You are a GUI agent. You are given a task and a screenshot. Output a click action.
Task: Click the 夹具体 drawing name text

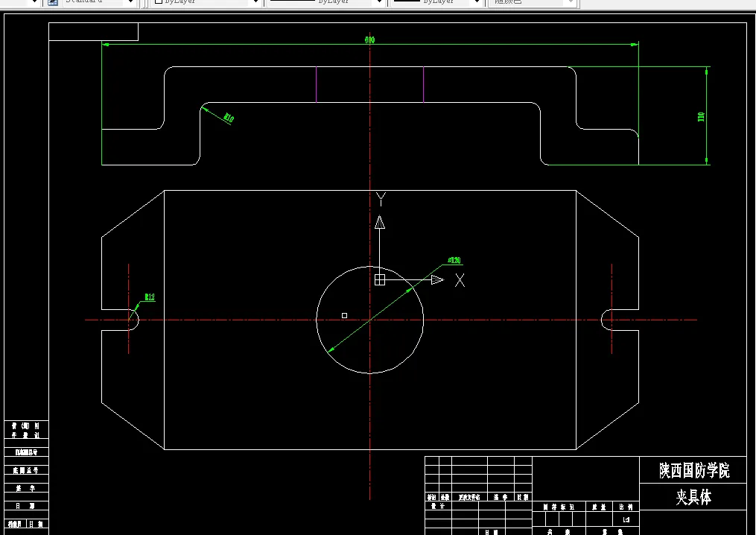click(693, 497)
